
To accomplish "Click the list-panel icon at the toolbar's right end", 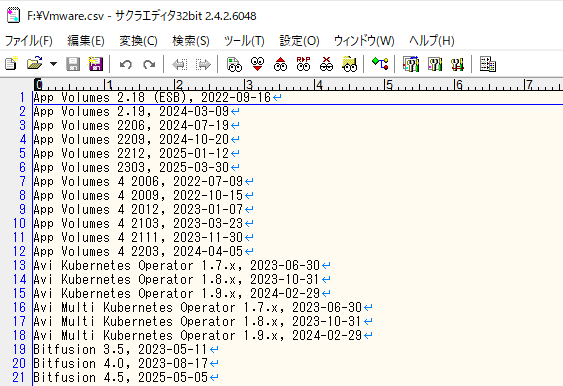I will (488, 64).
